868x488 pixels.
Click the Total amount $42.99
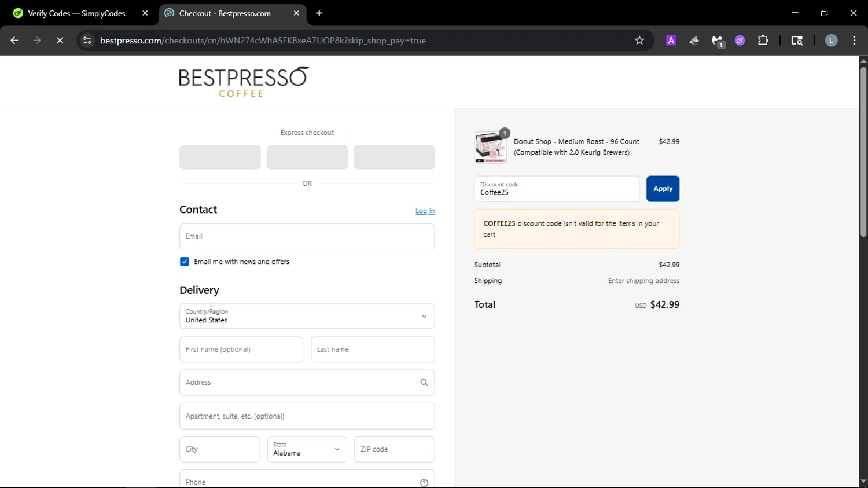pos(664,304)
